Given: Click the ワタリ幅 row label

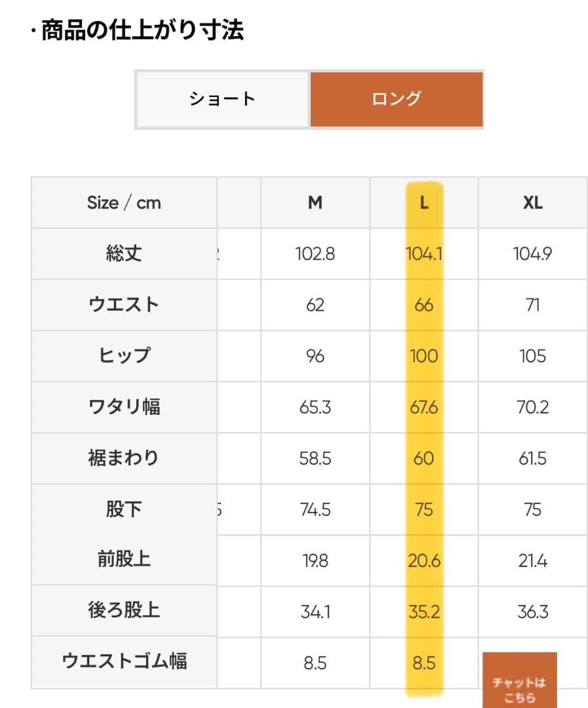Looking at the screenshot, I should click(123, 407).
